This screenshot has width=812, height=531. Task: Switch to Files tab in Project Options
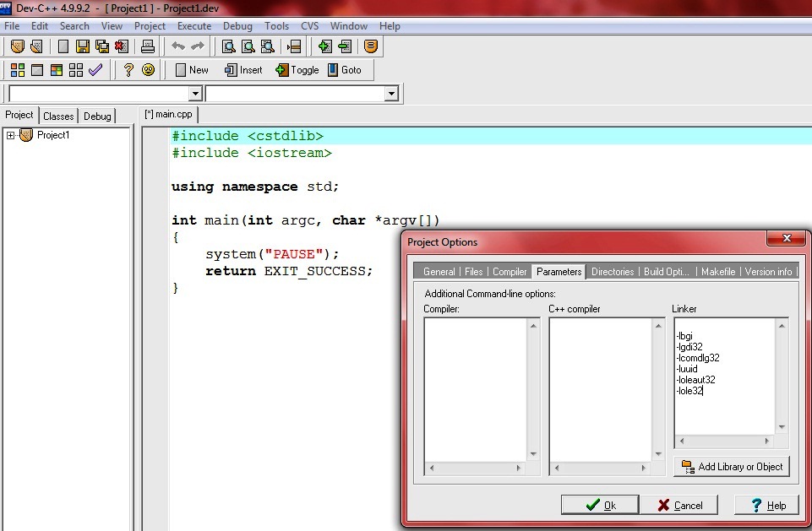(473, 272)
